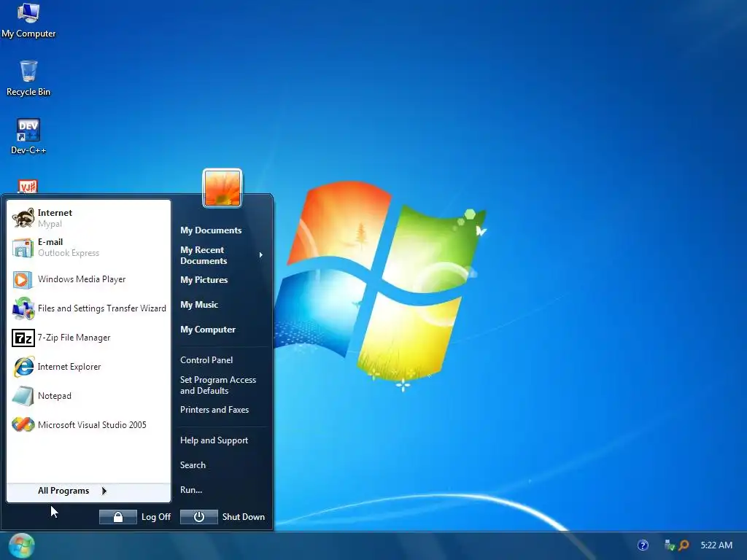Click the Shut Down text
Viewport: 747px width, 560px height.
pos(244,517)
